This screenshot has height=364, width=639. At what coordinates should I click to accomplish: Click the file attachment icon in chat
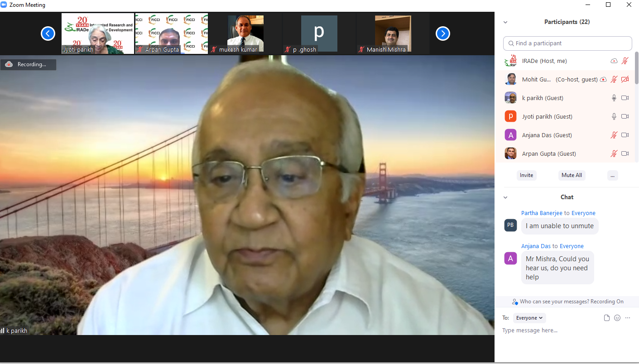[607, 318]
